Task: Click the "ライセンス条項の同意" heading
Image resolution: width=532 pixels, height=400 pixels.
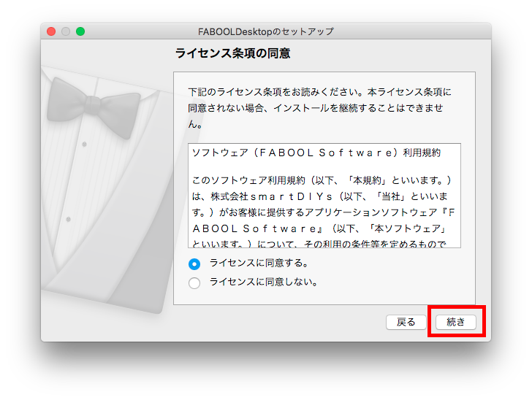Action: click(232, 53)
